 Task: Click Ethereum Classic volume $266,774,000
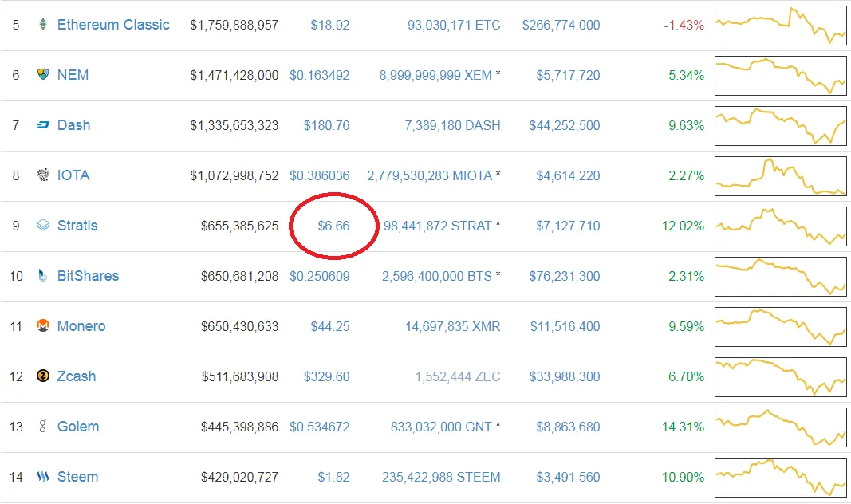pos(561,25)
